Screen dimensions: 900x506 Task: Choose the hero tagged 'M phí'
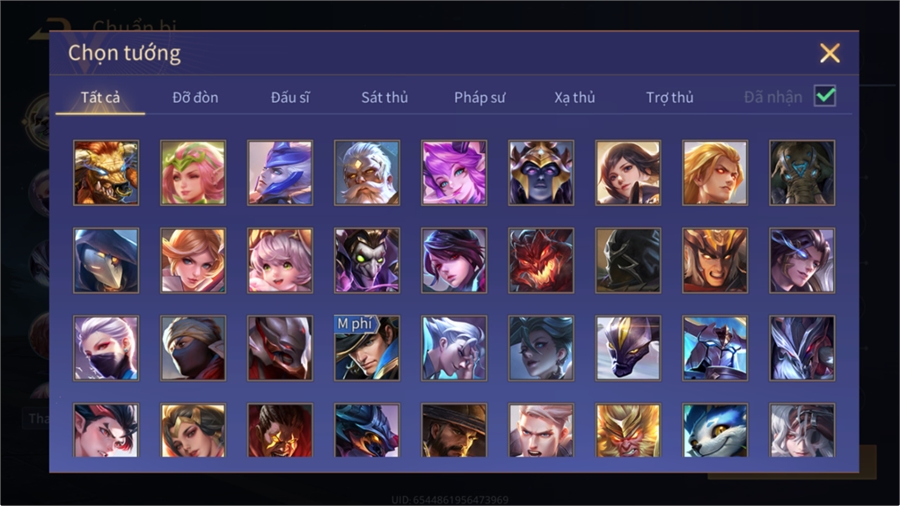[367, 348]
